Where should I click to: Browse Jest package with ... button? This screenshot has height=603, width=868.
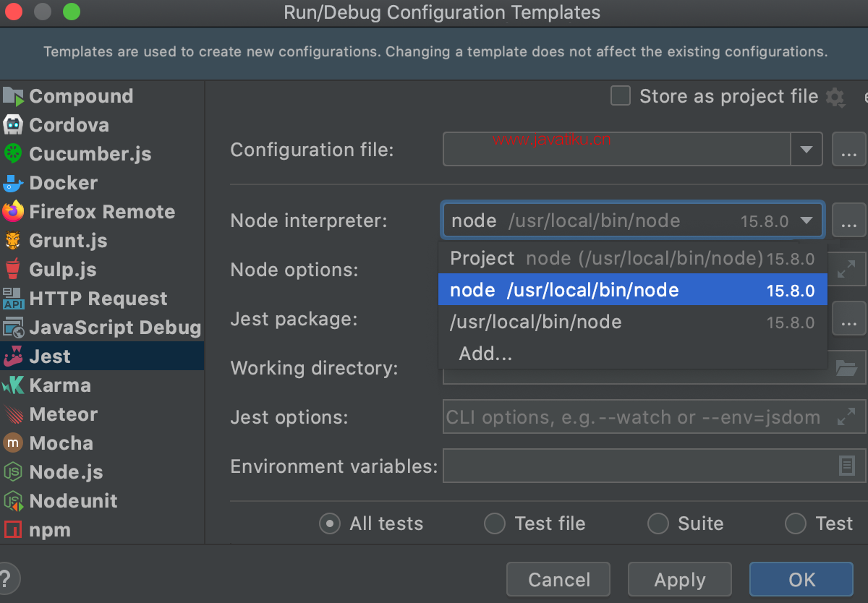pos(849,319)
